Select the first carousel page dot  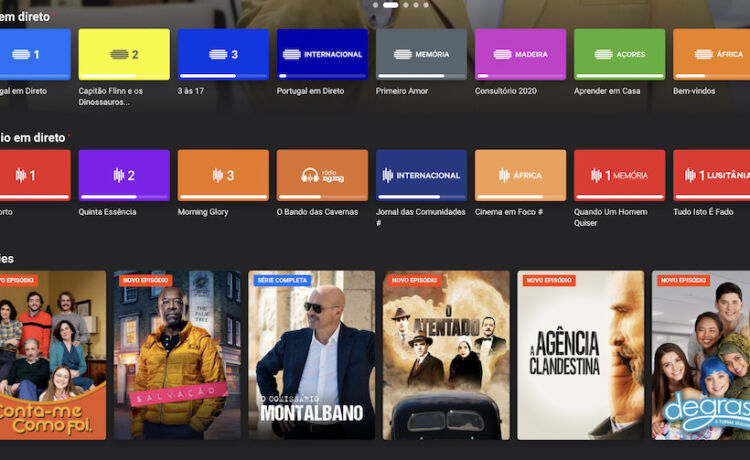click(x=375, y=5)
